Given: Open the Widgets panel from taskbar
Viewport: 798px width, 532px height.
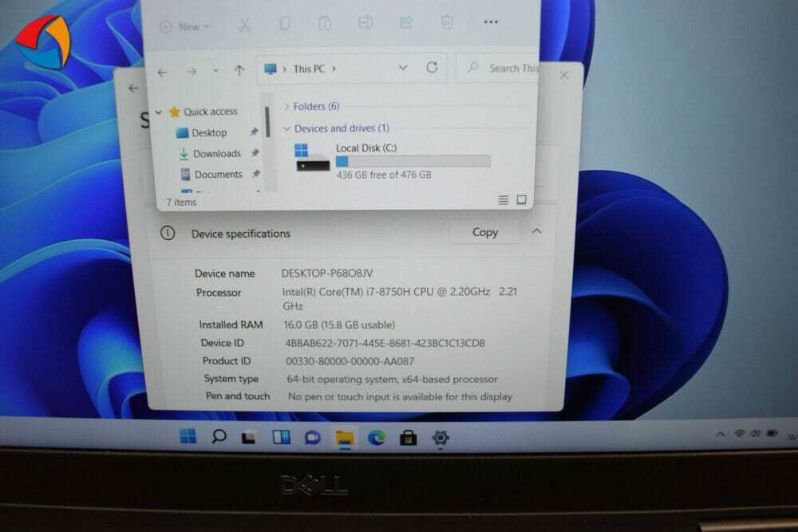Looking at the screenshot, I should coord(281,437).
